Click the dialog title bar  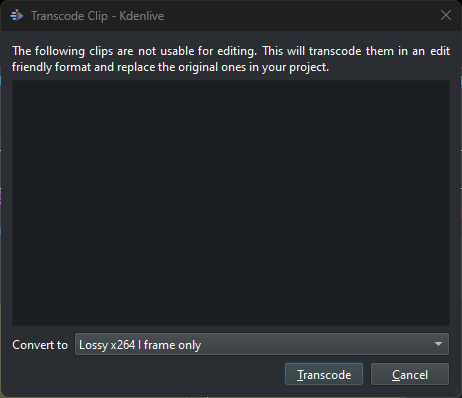tap(231, 15)
